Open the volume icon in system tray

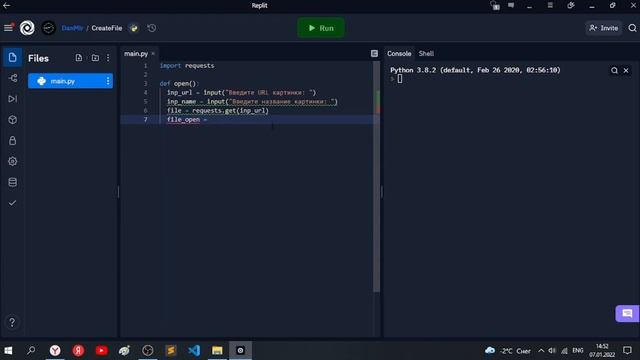pyautogui.click(x=552, y=351)
